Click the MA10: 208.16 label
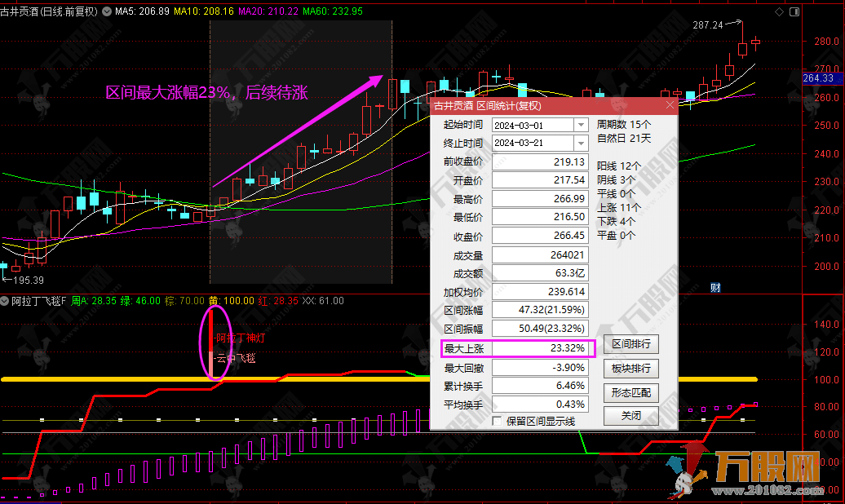Screen dimensions: 845x504 [204, 11]
